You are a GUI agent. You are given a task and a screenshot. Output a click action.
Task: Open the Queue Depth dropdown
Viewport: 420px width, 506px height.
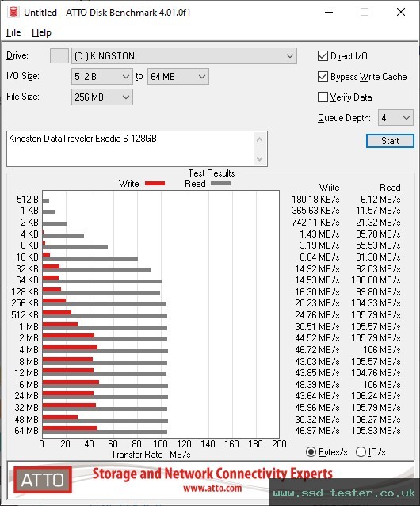pos(395,118)
